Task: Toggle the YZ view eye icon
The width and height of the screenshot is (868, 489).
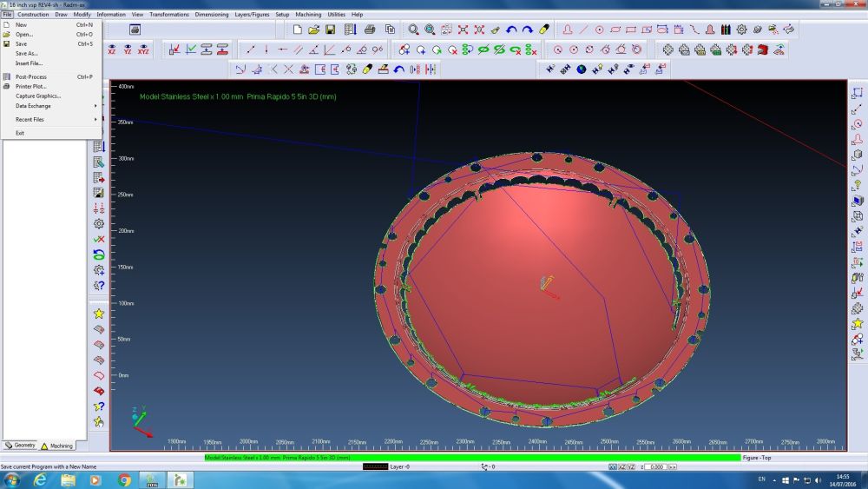Action: pos(128,50)
